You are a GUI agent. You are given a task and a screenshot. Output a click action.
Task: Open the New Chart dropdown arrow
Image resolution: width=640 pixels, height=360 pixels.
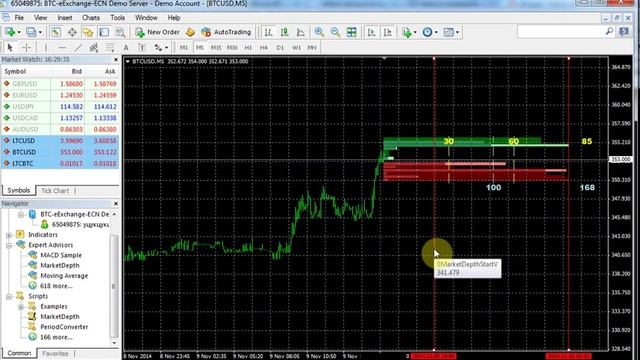18,32
